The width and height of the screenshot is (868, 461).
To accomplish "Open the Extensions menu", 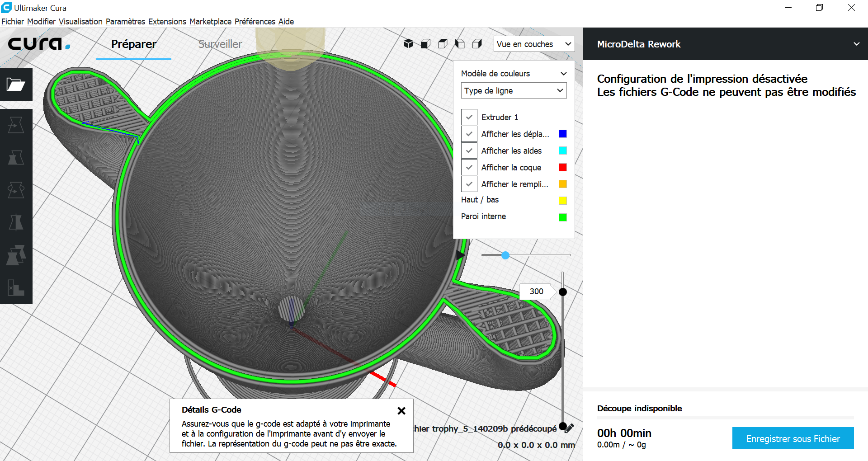I will (167, 21).
